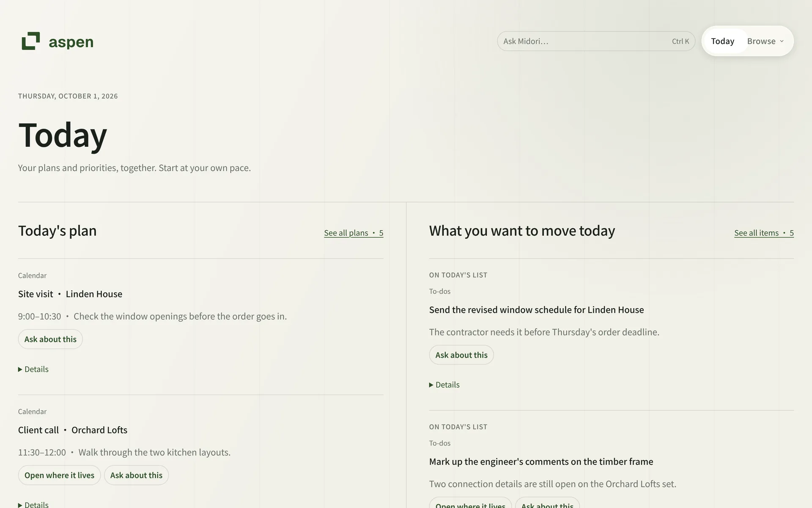812x508 pixels.
Task: Ask about the revised window schedule to-do
Action: tap(461, 355)
